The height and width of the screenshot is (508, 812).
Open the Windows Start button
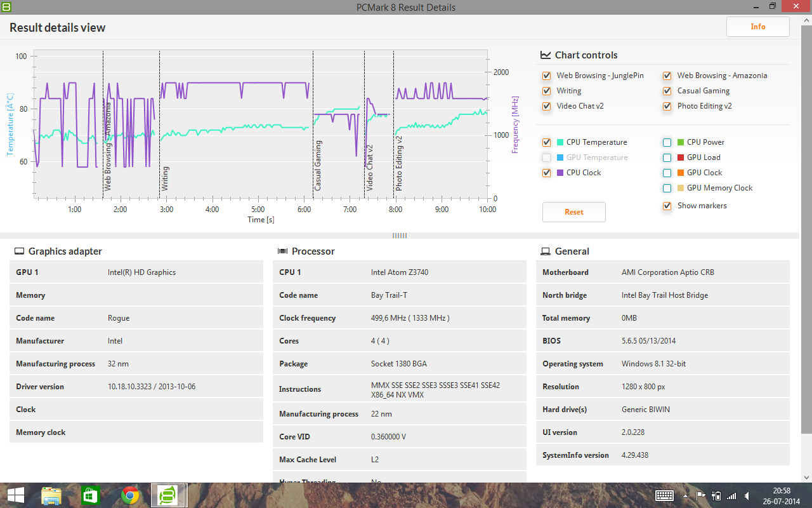pyautogui.click(x=16, y=495)
